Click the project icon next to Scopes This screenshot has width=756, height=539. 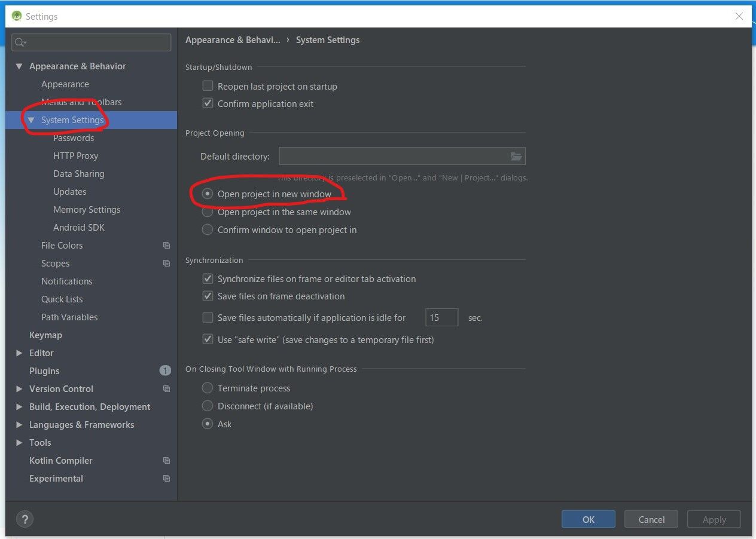click(166, 263)
